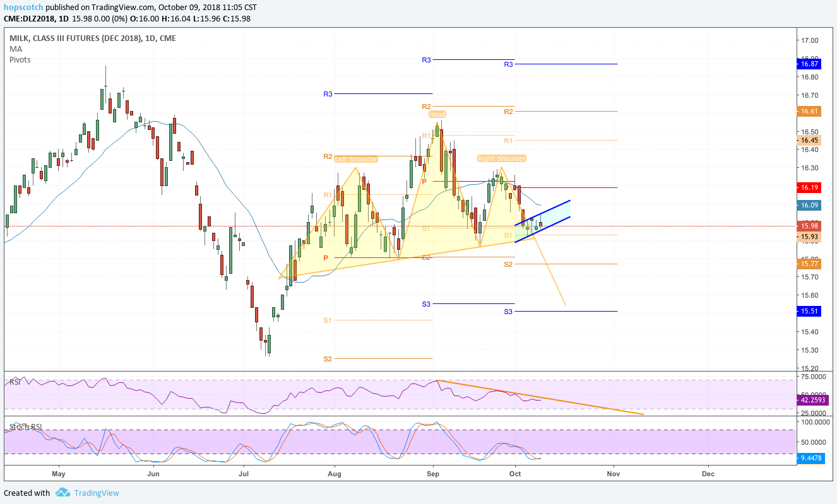Select the orange projected downward target line
Viewport: 837px width, 504px height.
click(x=550, y=273)
